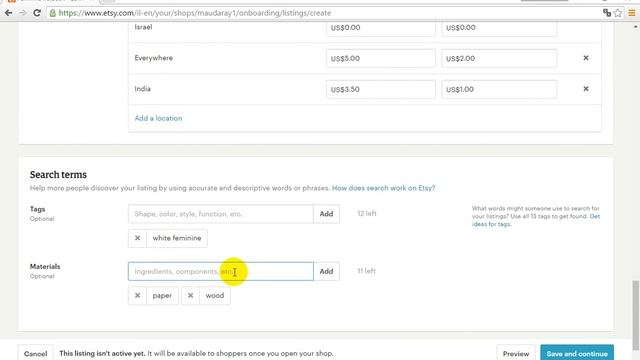The image size is (640, 360).
Task: Open Chrome menu hamburger icon
Action: [x=632, y=13]
